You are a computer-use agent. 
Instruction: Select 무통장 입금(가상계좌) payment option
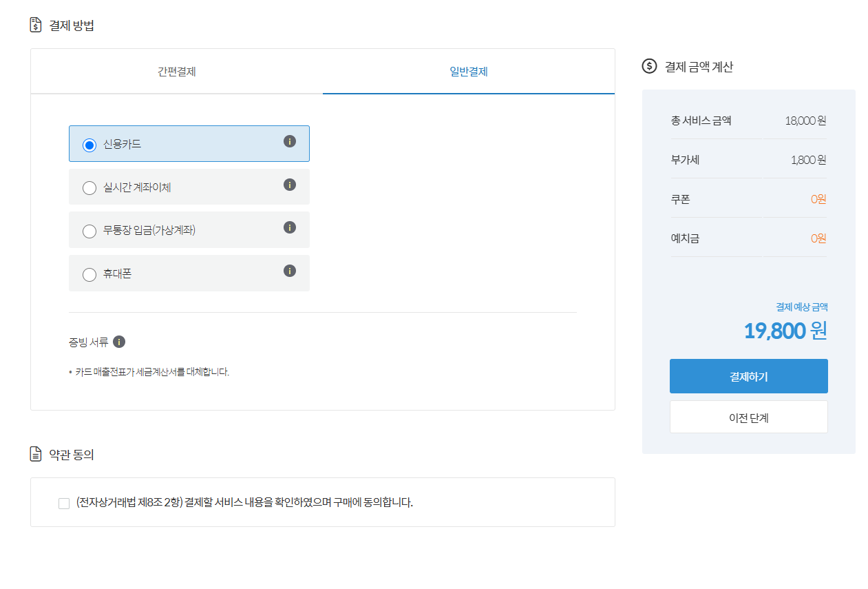89,231
